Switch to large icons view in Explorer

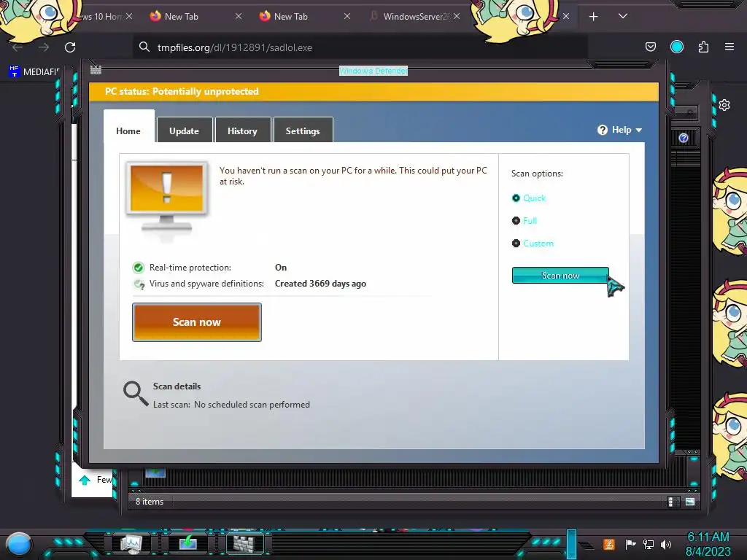tap(690, 502)
